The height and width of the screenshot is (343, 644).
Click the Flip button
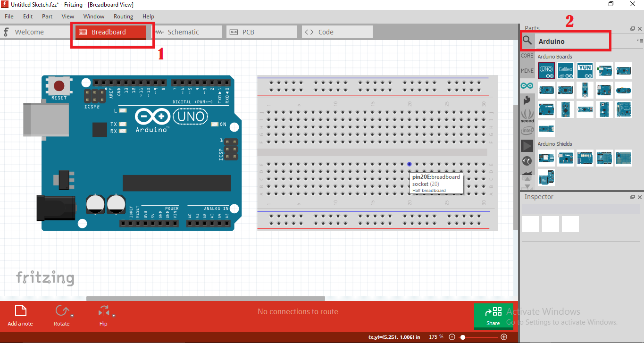103,316
